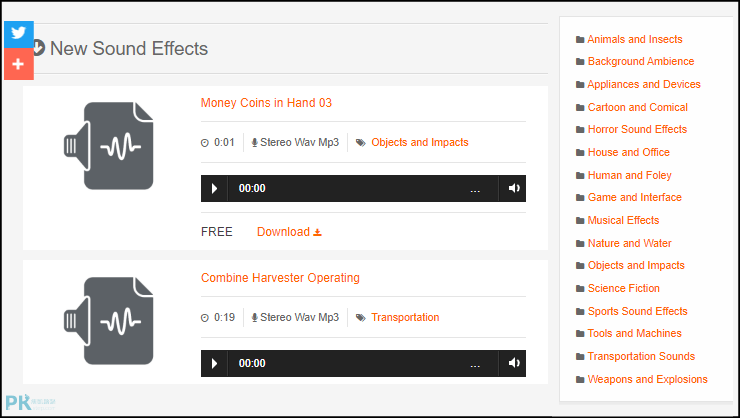Mute the Money Coins audio player volume
740x418 pixels.
[513, 189]
